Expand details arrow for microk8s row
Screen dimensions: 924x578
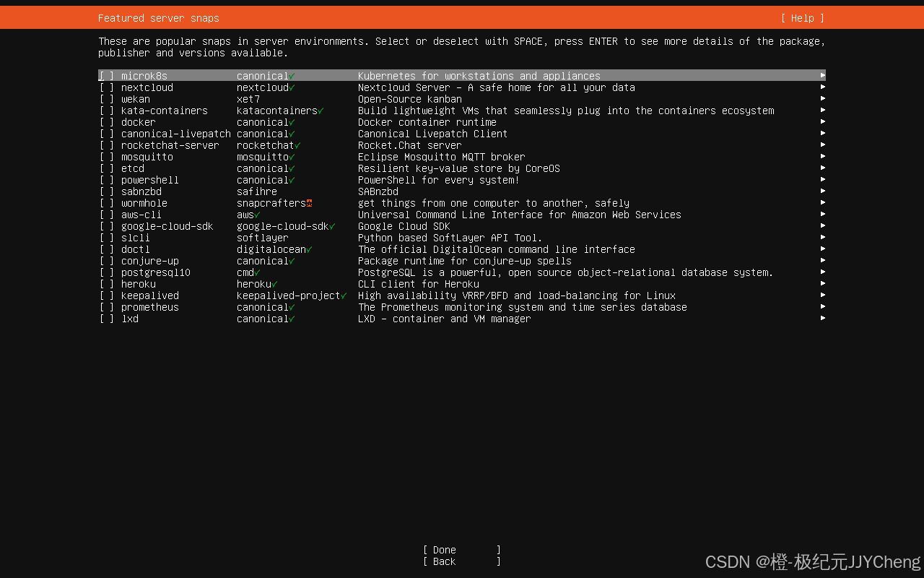click(823, 75)
